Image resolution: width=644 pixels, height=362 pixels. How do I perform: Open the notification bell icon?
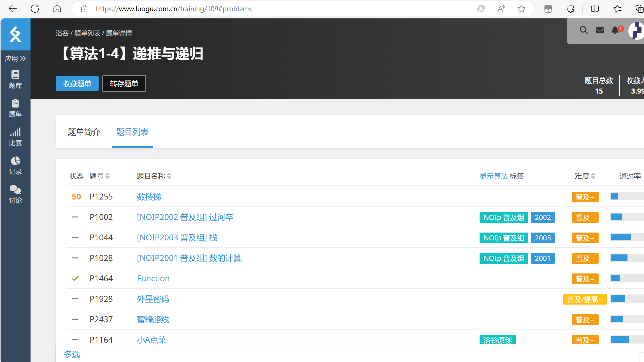point(615,30)
